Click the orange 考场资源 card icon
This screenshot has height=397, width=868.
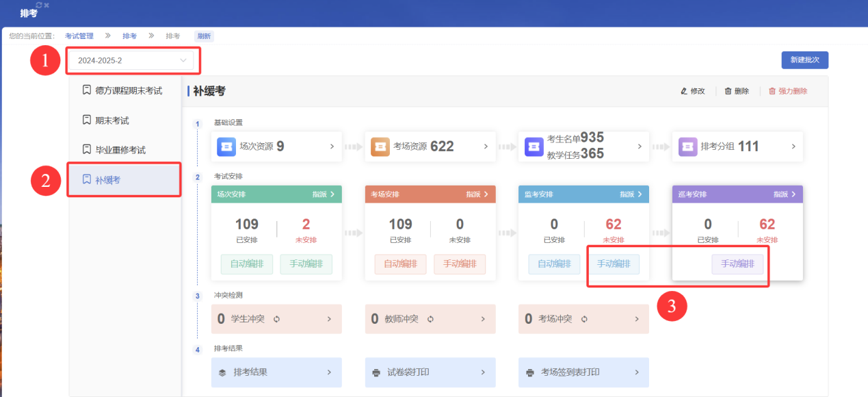(x=380, y=146)
